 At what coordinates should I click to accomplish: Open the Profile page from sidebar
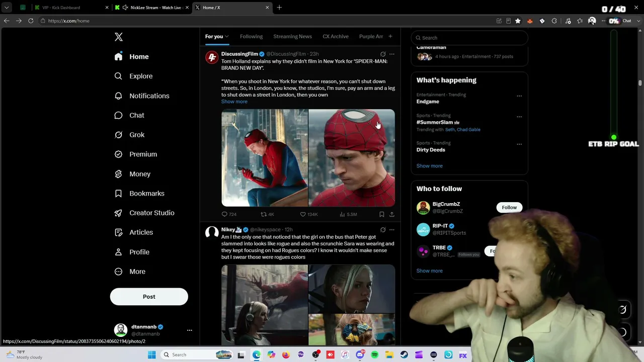(132, 252)
